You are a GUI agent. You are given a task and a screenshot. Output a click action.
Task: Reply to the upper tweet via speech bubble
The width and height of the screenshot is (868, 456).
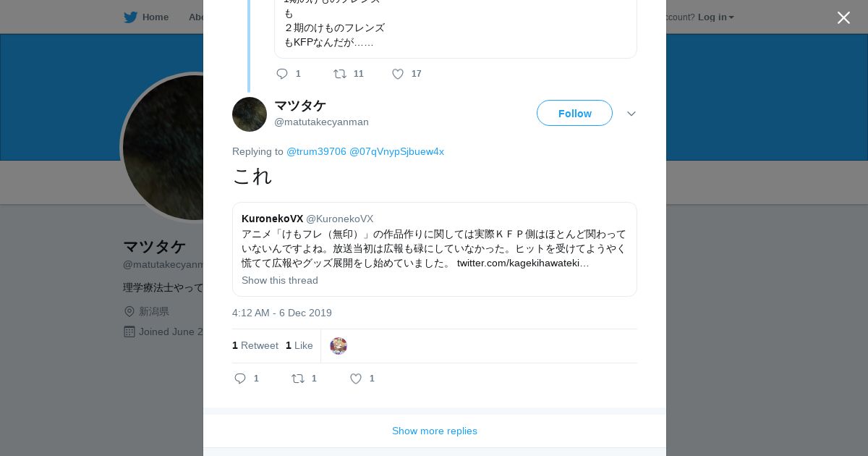282,74
